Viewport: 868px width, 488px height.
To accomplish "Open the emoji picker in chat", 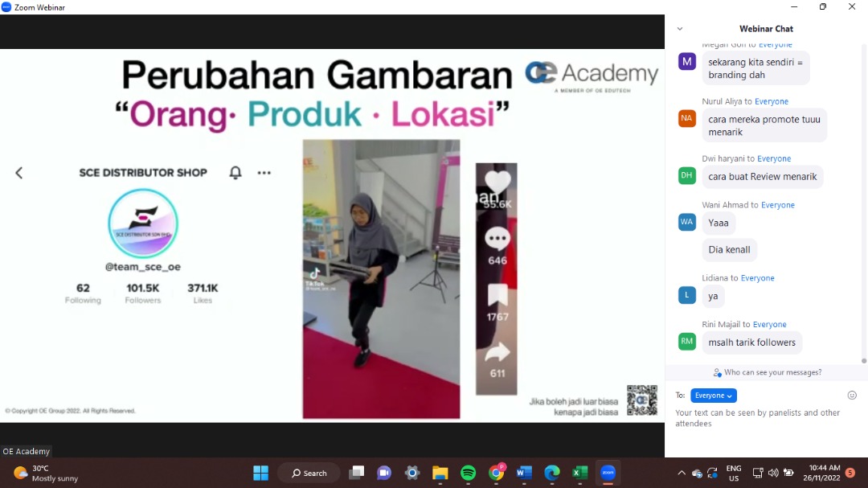I will 852,396.
